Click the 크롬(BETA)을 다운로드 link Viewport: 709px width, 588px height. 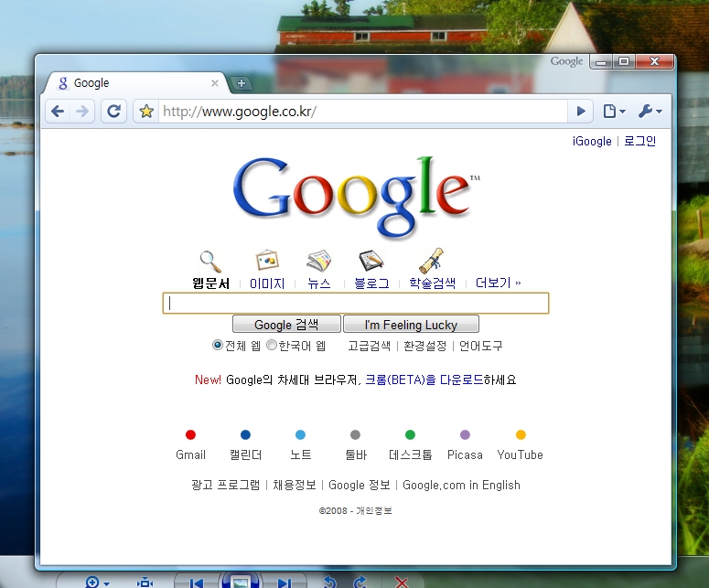[x=424, y=380]
